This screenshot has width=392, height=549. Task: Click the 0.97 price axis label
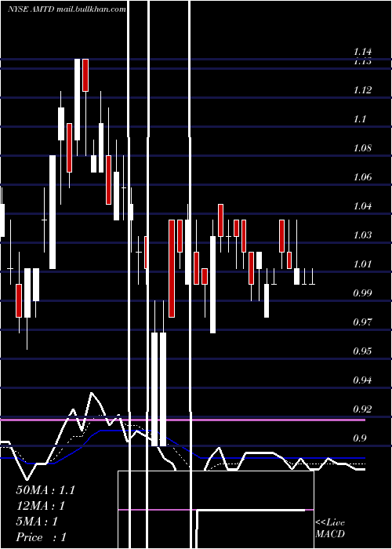[362, 322]
